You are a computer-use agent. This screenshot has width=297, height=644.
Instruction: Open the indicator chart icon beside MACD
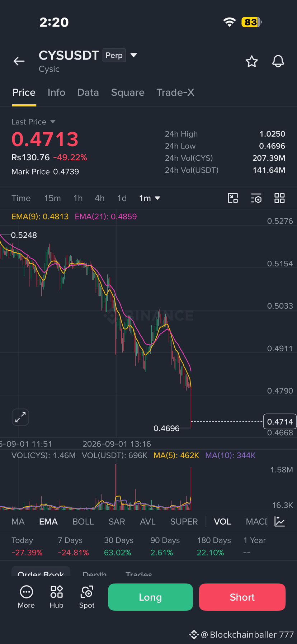coord(280,521)
